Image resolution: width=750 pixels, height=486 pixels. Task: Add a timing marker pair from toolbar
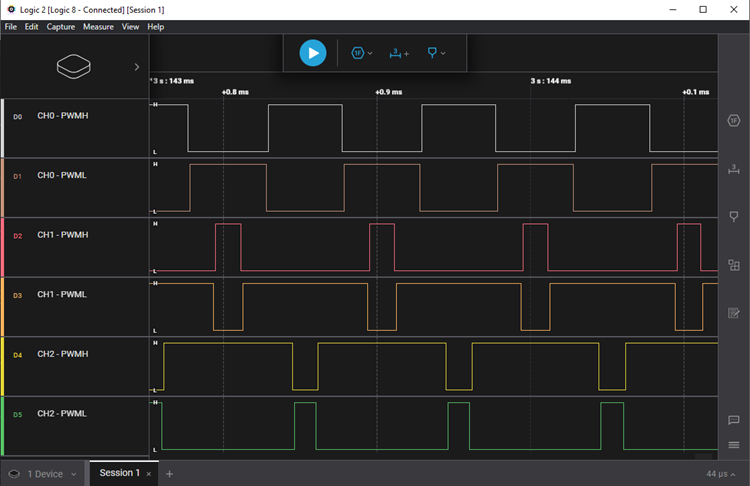398,53
